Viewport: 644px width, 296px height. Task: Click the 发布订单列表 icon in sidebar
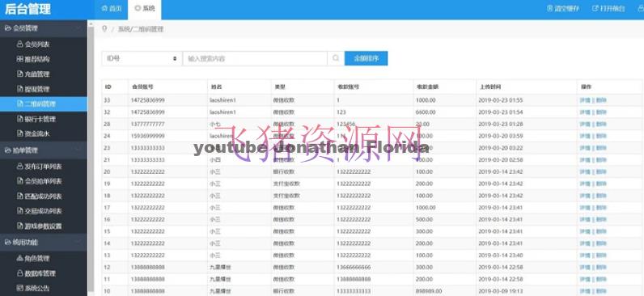19,167
